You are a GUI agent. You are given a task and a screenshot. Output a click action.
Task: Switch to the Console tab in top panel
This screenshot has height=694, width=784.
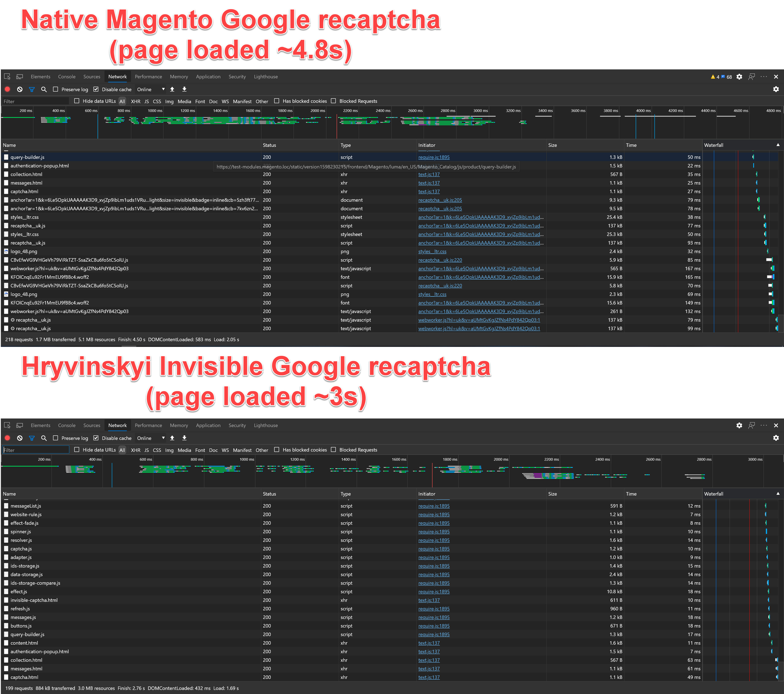tap(67, 77)
